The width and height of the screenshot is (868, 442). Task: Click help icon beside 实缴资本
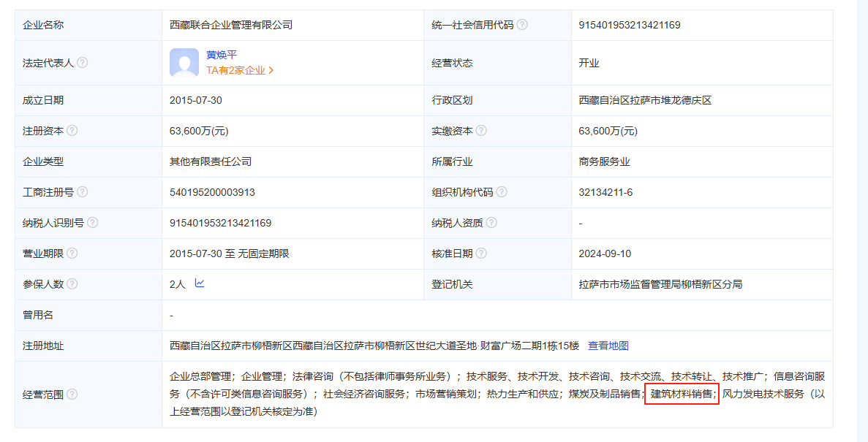pos(481,131)
